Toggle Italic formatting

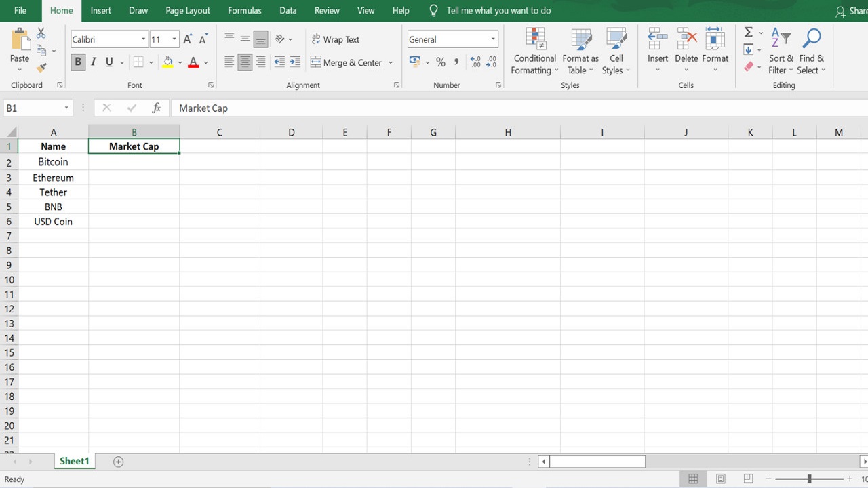click(94, 62)
